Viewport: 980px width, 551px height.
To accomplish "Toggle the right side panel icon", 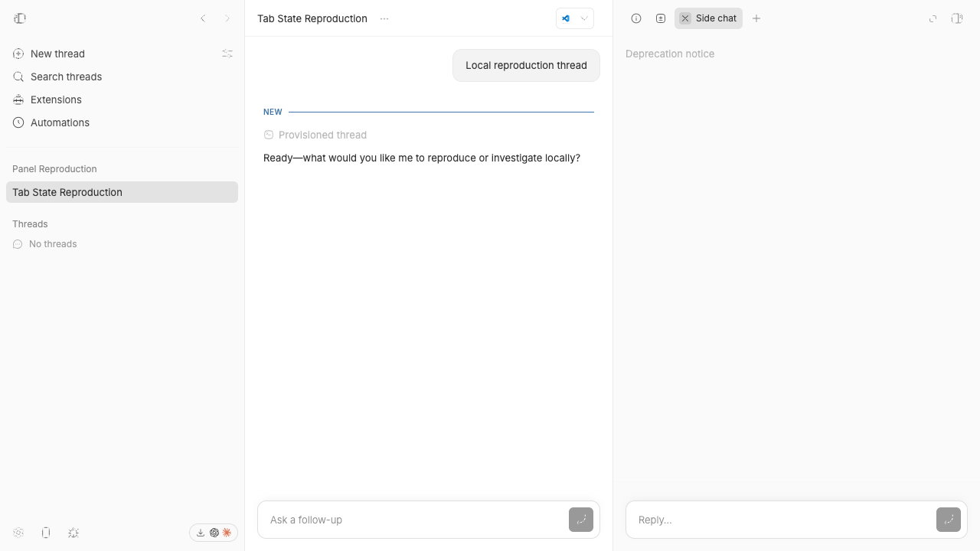I will click(x=957, y=18).
